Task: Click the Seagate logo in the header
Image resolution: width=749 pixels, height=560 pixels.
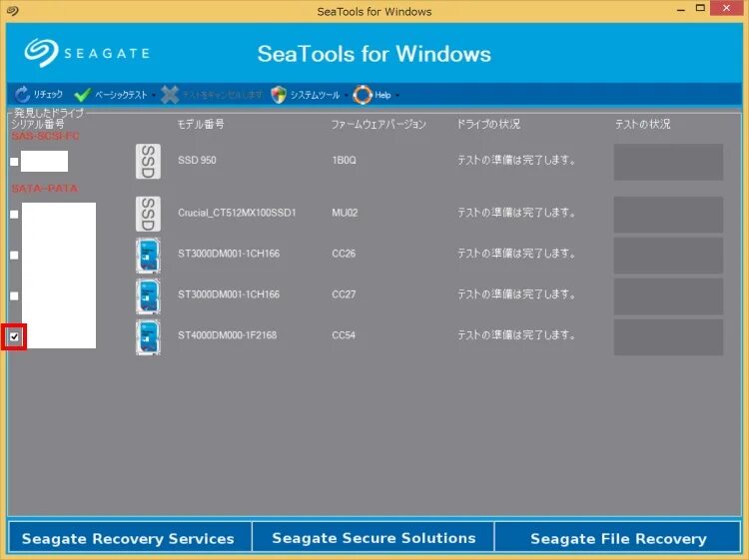Action: [x=87, y=53]
